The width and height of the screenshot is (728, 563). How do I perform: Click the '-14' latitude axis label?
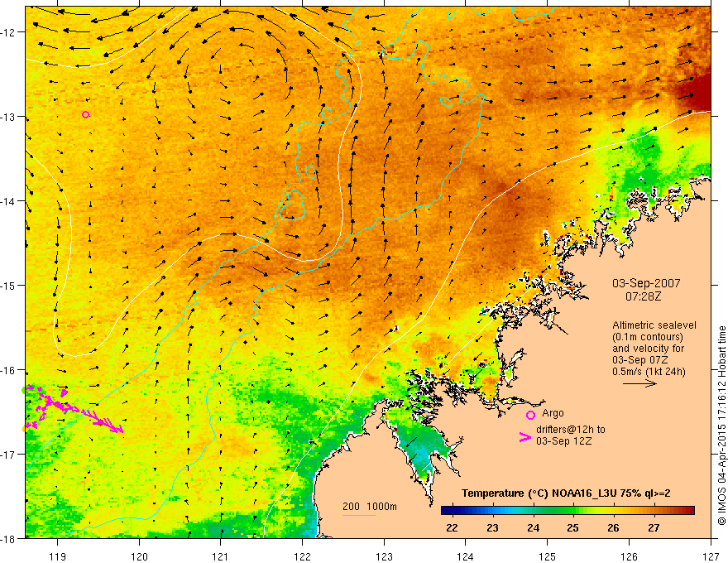(9, 201)
